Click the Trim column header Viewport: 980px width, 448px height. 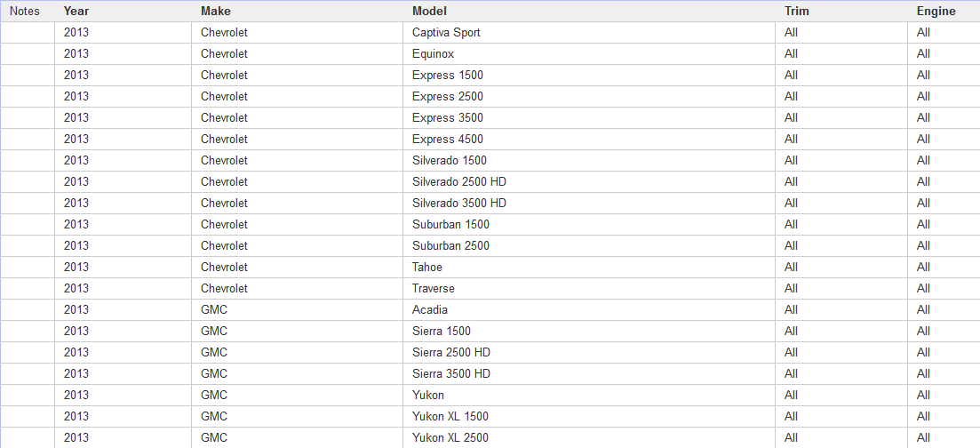(797, 12)
